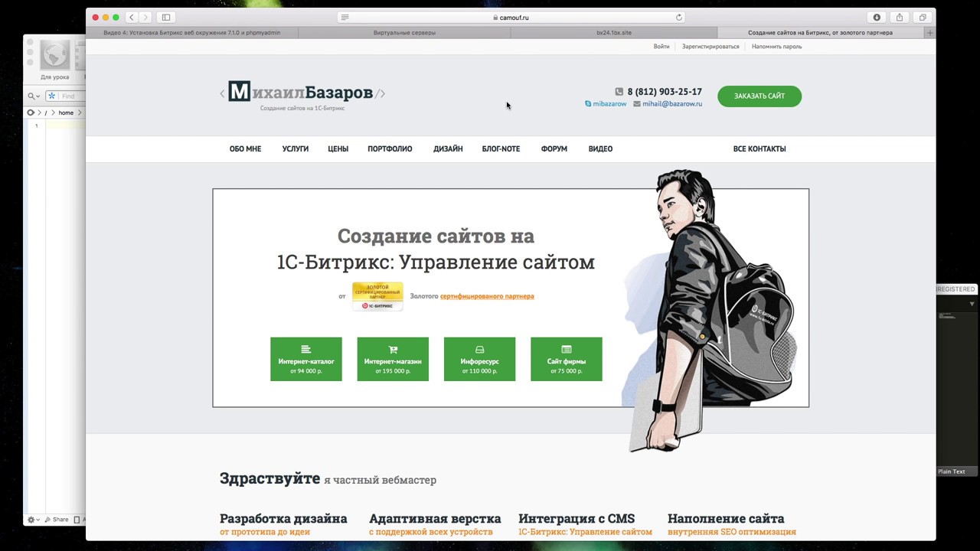The width and height of the screenshot is (980, 551).
Task: Click the Разработка дизайна heading
Action: point(283,518)
